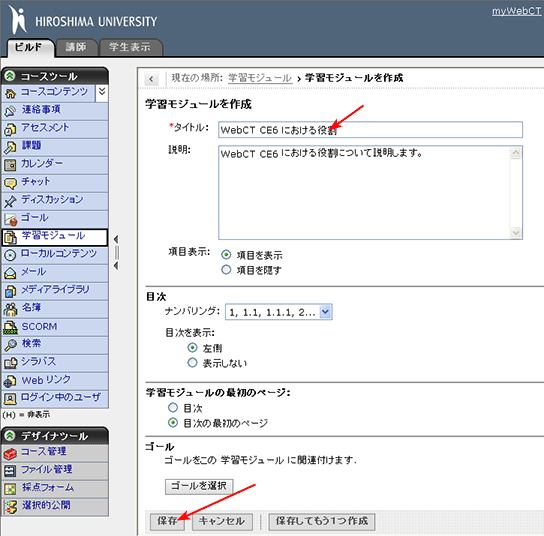The height and width of the screenshot is (536, 544).
Task: Collapse the コースツール panel header
Action: coord(10,75)
